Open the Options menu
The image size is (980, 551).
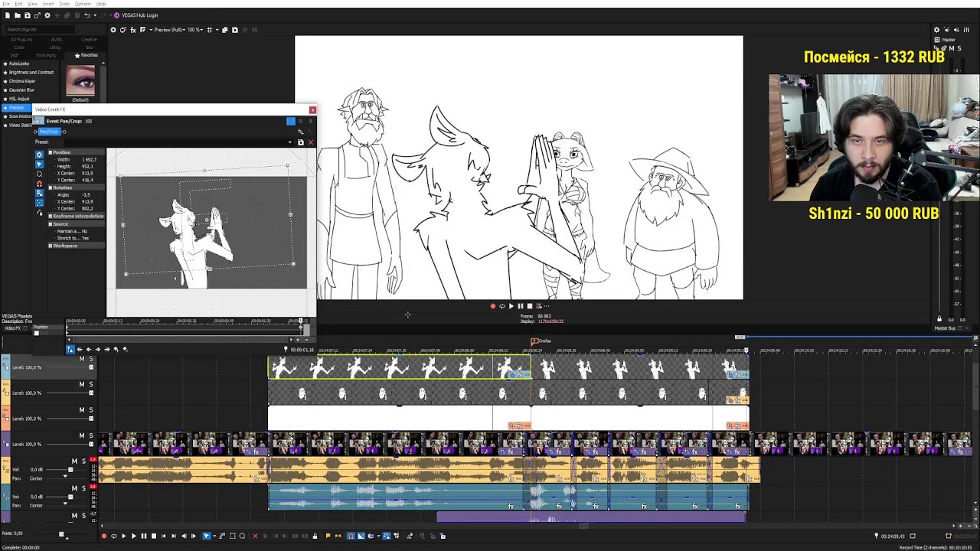point(83,4)
